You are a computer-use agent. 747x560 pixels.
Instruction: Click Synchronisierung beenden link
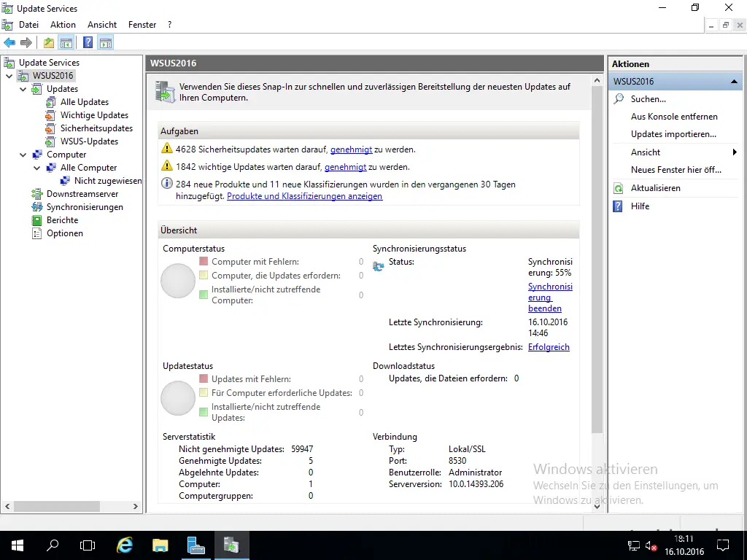(550, 297)
